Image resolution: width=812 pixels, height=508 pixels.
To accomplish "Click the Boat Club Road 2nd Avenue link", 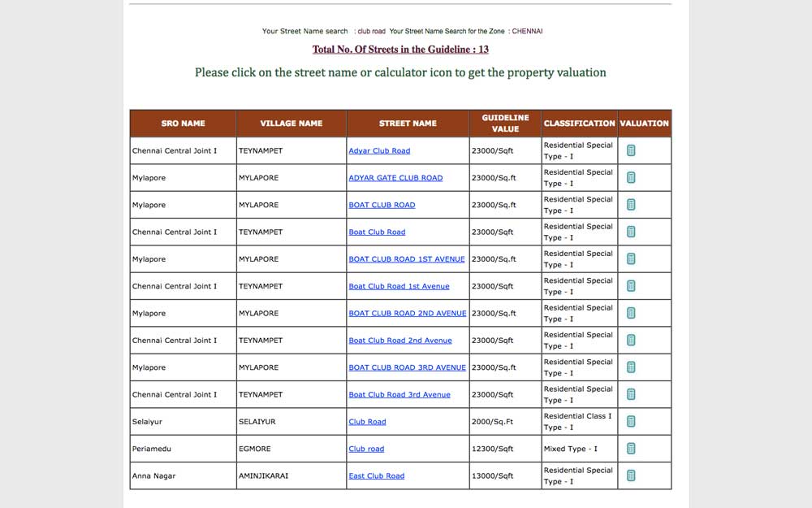I will pos(401,340).
